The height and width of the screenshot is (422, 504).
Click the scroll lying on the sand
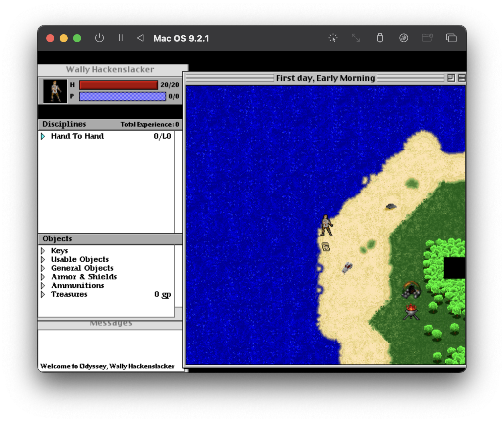point(325,247)
